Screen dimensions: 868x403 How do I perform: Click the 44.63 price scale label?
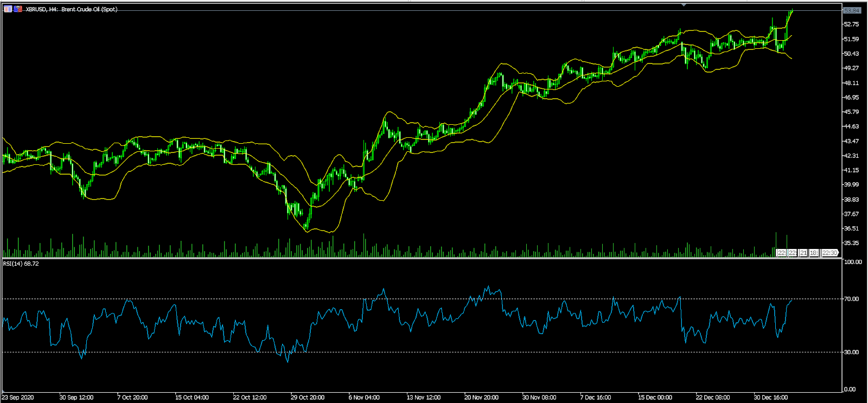pyautogui.click(x=851, y=126)
